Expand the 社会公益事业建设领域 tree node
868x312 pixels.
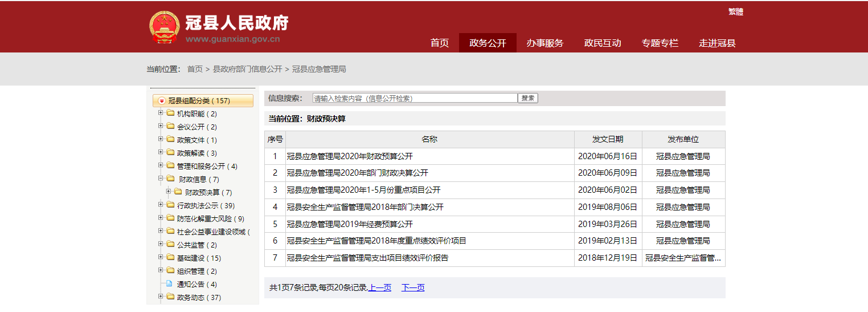pos(161,231)
